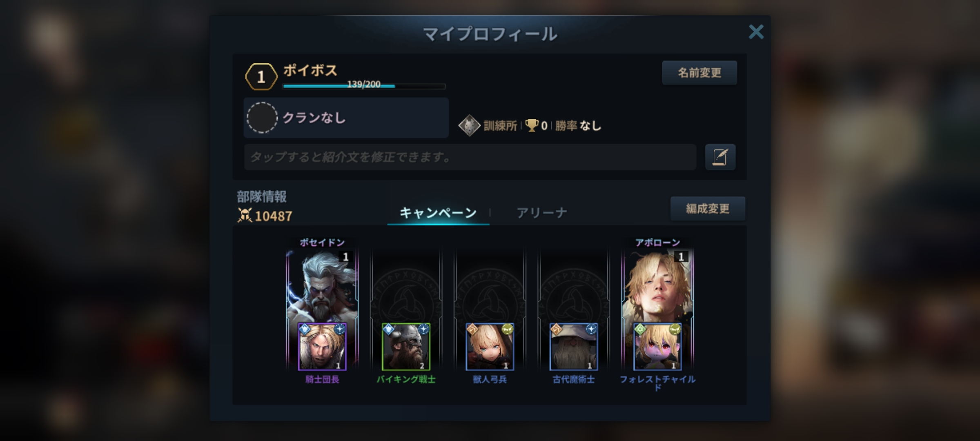Switch to the キャンペーン tab
The image size is (980, 441).
pos(438,213)
